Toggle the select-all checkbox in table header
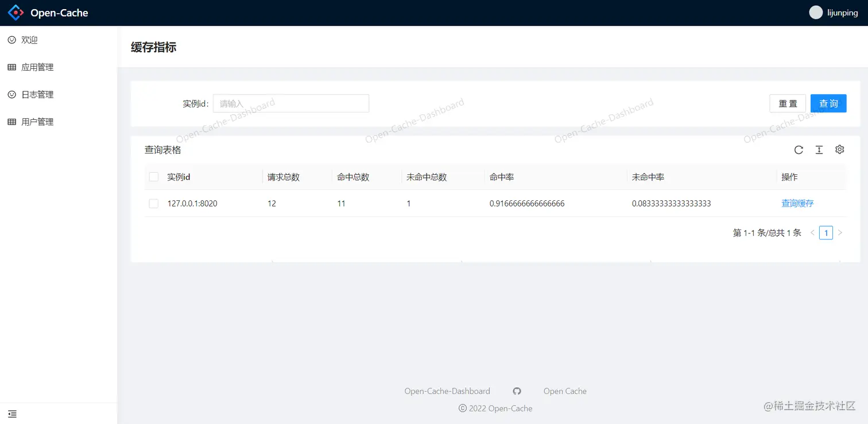Screen dimensions: 868x424 tap(154, 177)
